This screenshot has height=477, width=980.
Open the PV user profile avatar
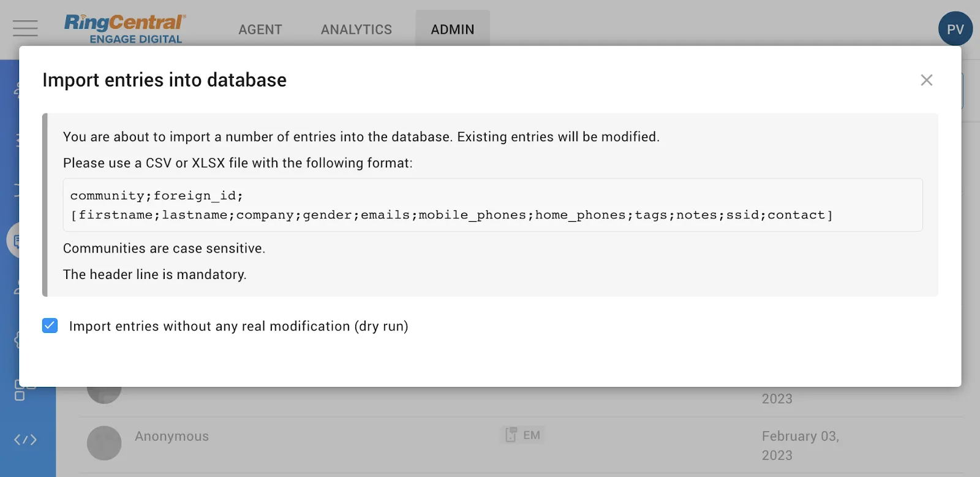point(955,29)
